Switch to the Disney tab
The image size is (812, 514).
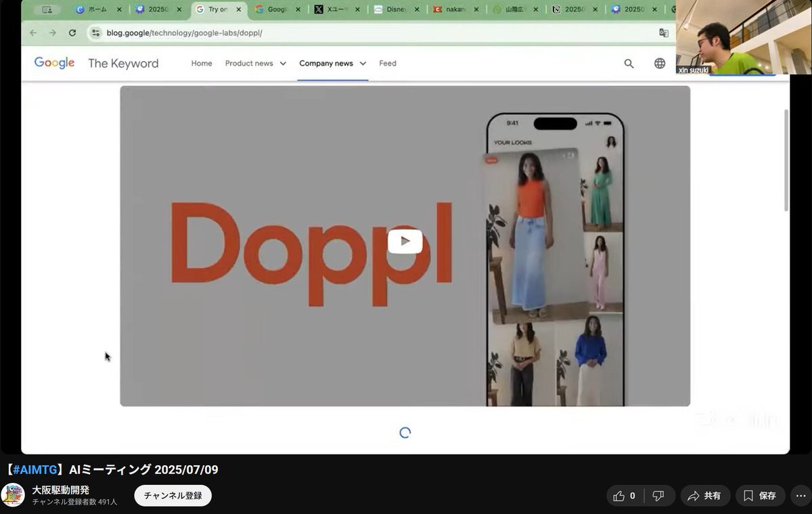coord(397,9)
